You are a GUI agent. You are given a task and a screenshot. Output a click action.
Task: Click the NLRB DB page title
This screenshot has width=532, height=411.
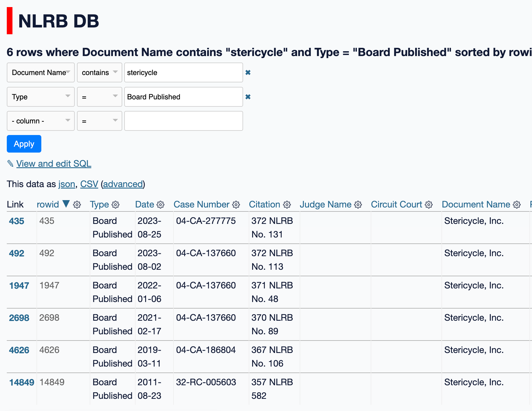coord(59,21)
